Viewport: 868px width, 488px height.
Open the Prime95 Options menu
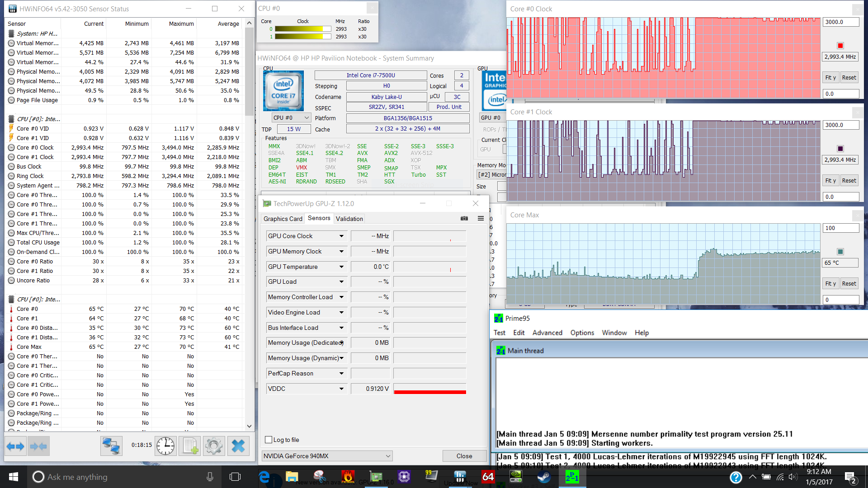[x=582, y=333]
